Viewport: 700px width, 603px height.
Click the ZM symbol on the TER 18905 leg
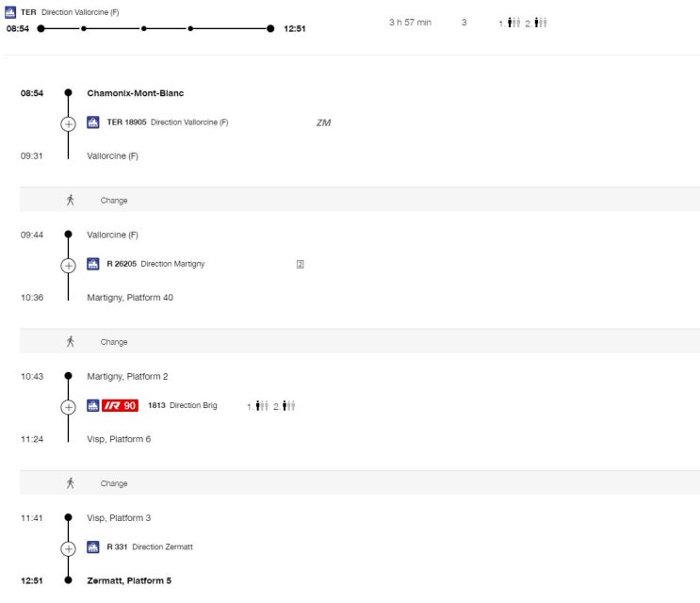(x=323, y=122)
